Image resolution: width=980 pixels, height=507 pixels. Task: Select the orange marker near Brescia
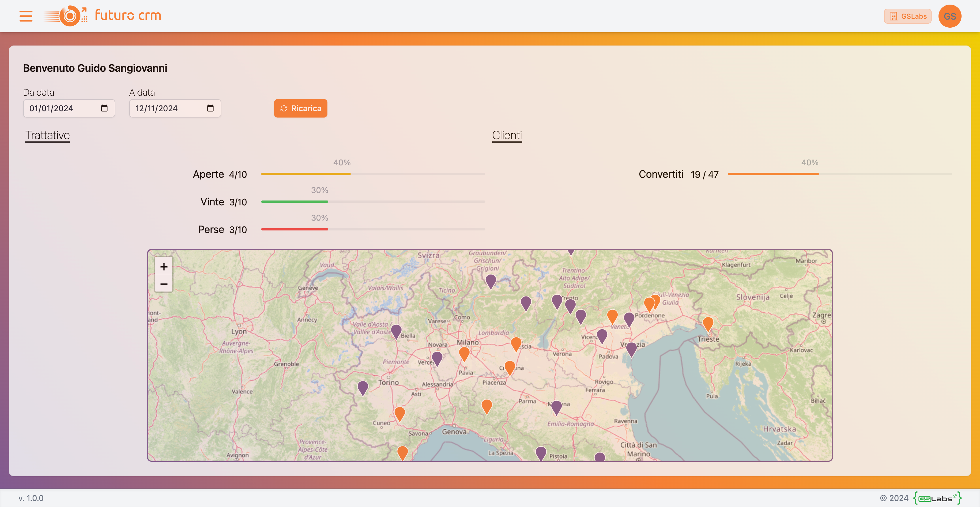[x=516, y=344]
